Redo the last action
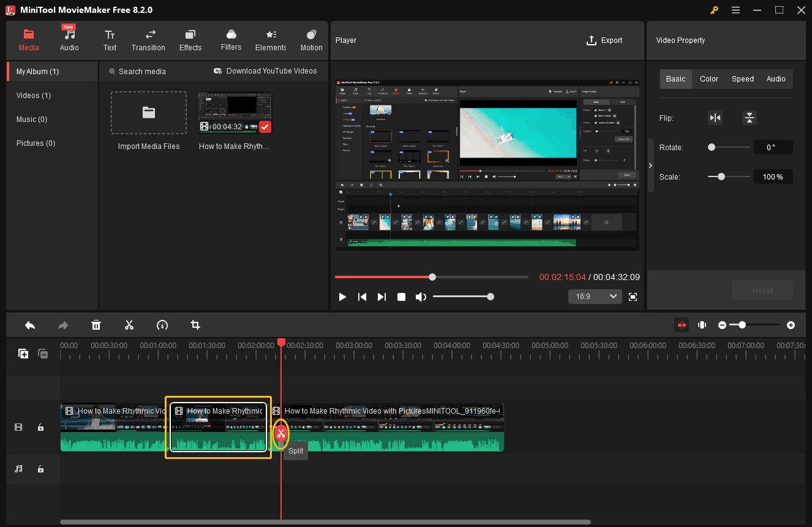Viewport: 812px width, 527px height. [x=63, y=325]
